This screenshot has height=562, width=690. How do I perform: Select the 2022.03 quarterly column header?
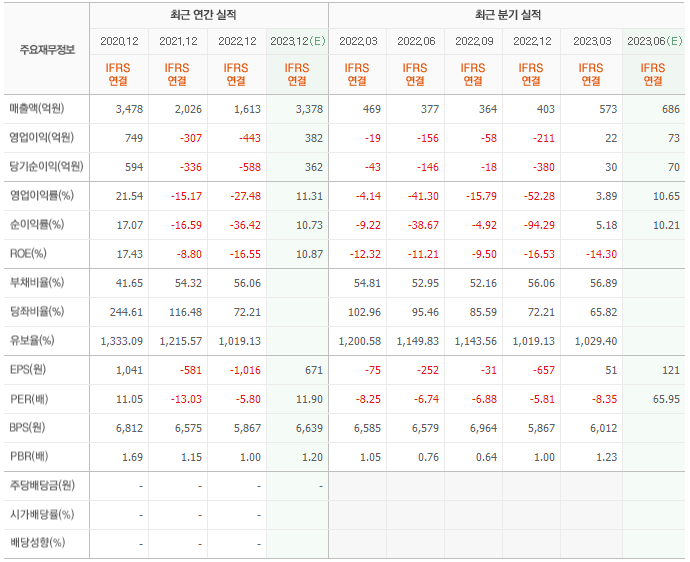358,41
